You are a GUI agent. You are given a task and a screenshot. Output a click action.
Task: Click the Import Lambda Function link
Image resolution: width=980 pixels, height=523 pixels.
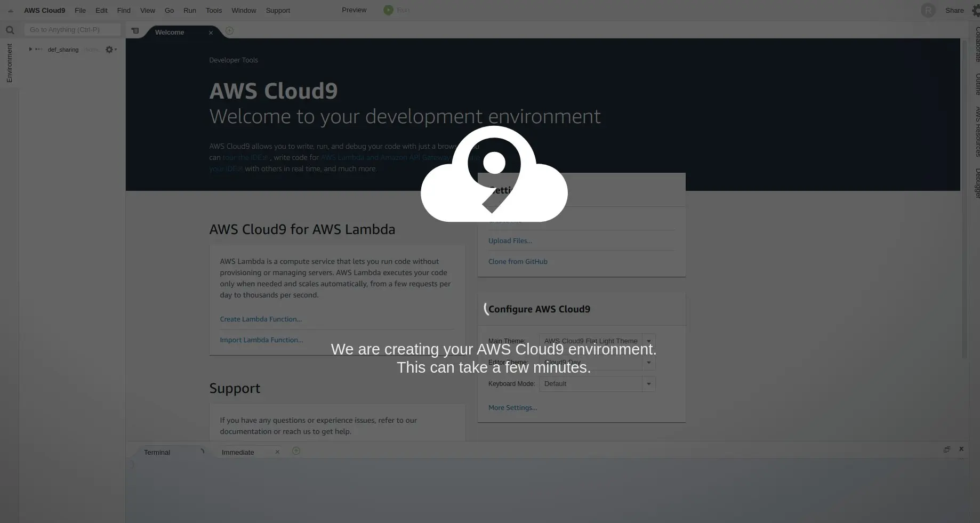coord(261,340)
